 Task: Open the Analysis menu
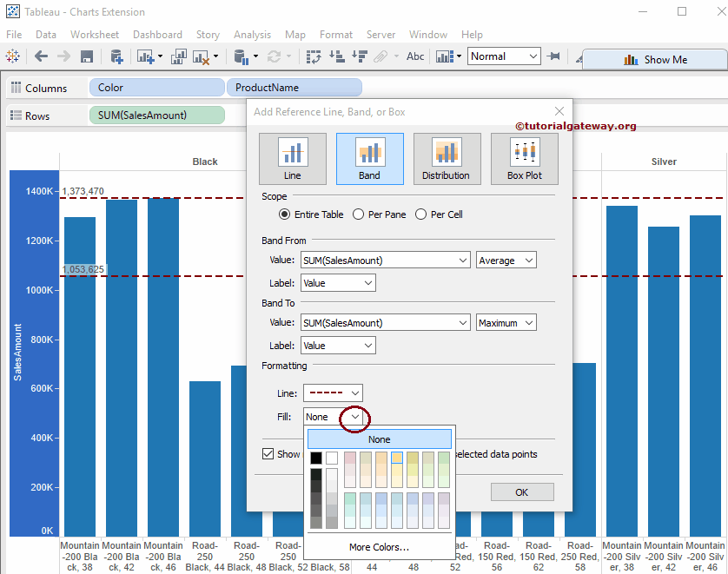point(252,35)
